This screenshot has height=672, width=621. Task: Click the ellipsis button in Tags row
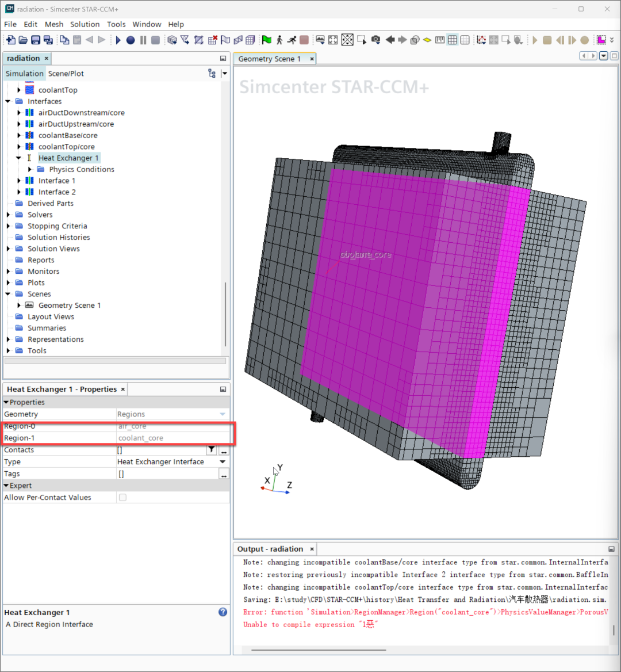(224, 474)
